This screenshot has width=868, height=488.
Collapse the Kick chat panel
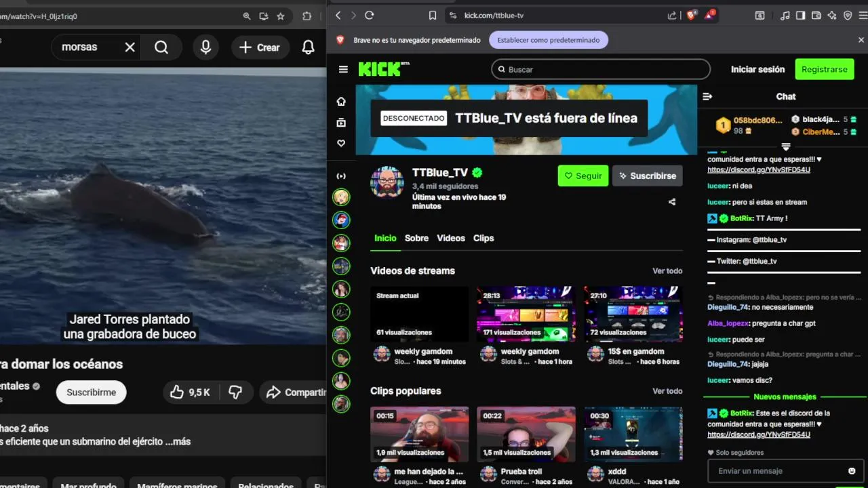[707, 96]
